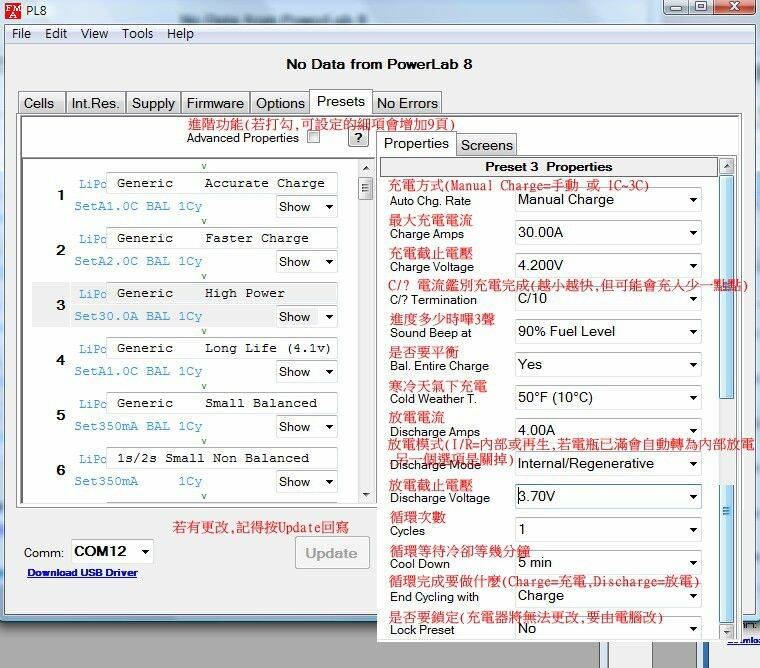Click the Discharge Voltage 3.70V field

[x=608, y=496]
